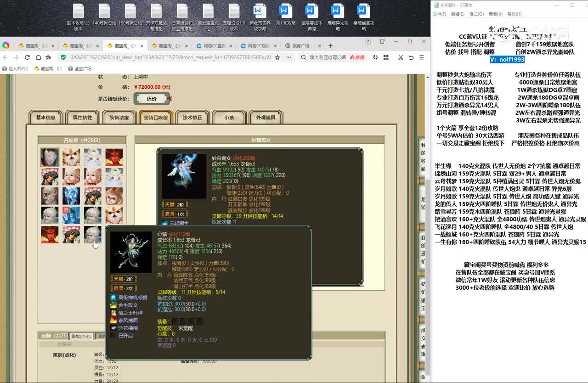Viewport: 588px width, 383px height.
Task: Select the V: noif1993 text in Notepad
Action: pyautogui.click(x=507, y=59)
